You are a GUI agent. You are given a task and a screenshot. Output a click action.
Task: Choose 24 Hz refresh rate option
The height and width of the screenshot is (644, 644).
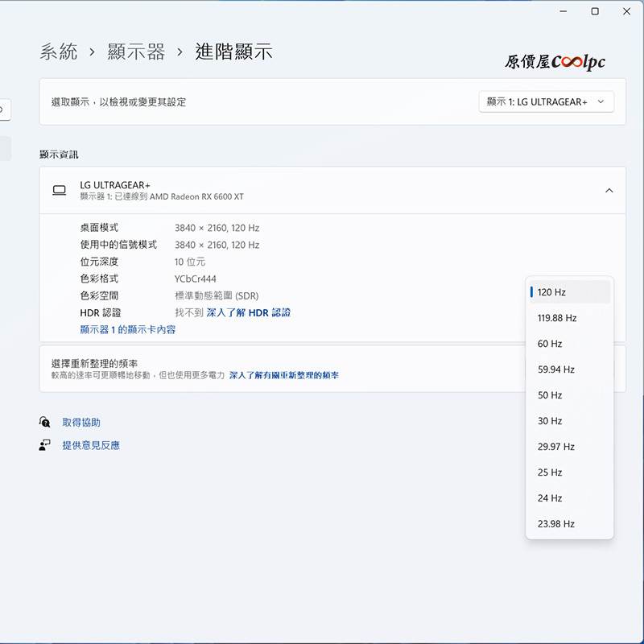[569, 498]
